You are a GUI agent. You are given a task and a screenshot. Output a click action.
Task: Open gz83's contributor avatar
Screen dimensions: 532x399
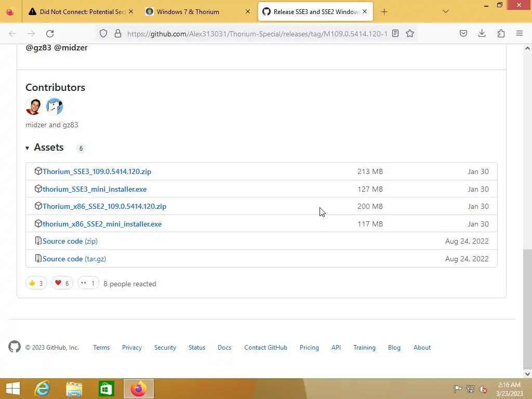55,107
